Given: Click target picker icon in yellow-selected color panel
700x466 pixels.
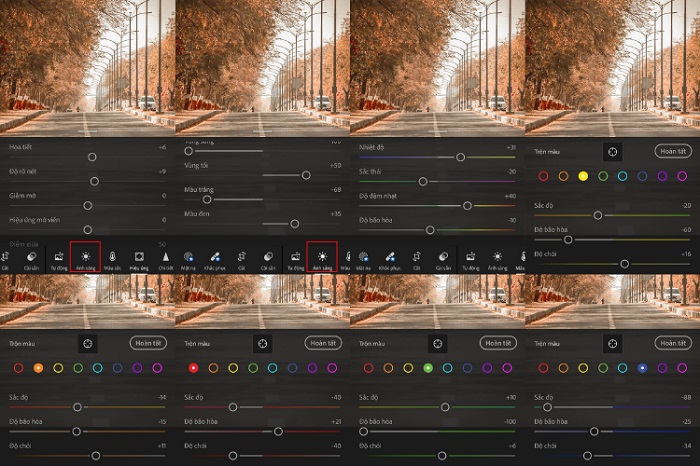Looking at the screenshot, I should pos(612,151).
